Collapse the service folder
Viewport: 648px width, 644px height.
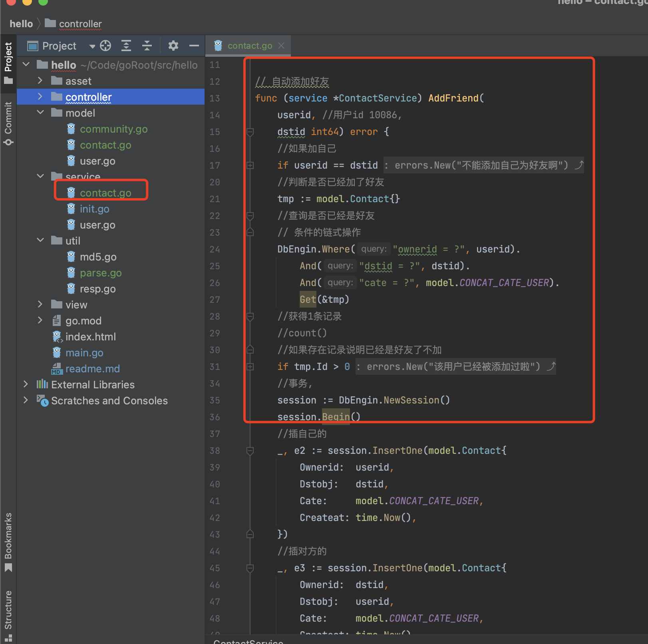(40, 176)
